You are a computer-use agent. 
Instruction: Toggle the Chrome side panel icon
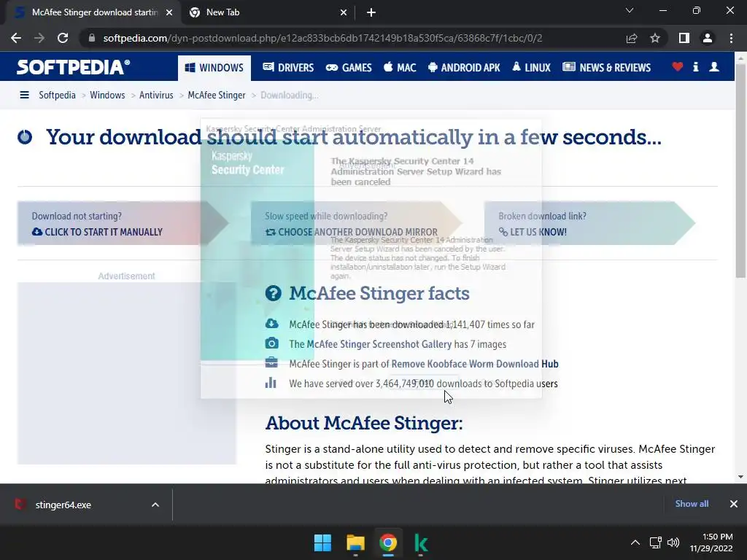(684, 38)
